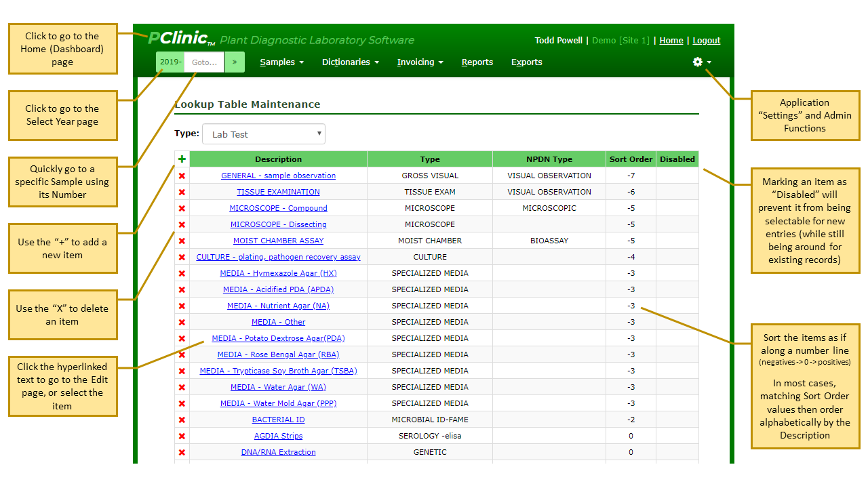Open MICROSCOPE - Compound edit link
Image resolution: width=868 pixels, height=488 pixels.
[278, 208]
